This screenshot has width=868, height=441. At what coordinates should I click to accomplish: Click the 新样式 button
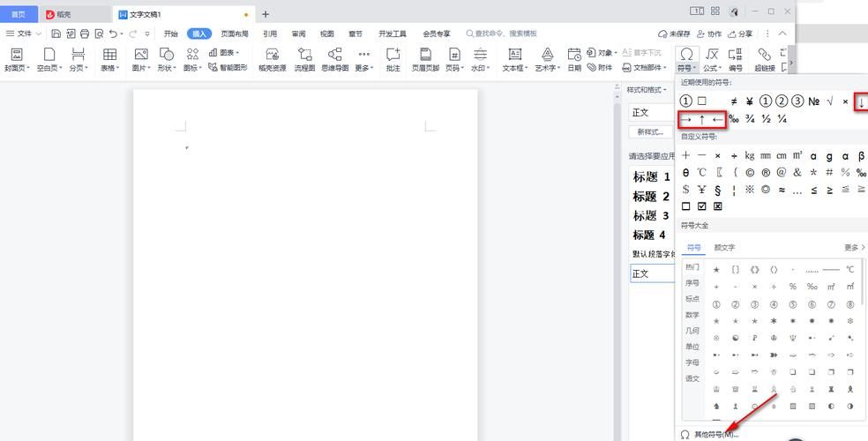coord(648,131)
